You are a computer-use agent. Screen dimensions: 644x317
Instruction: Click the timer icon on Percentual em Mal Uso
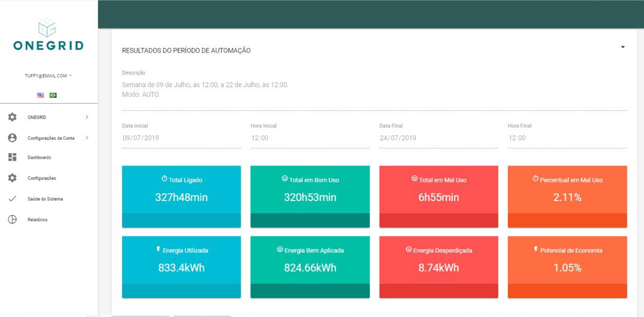[x=535, y=178]
